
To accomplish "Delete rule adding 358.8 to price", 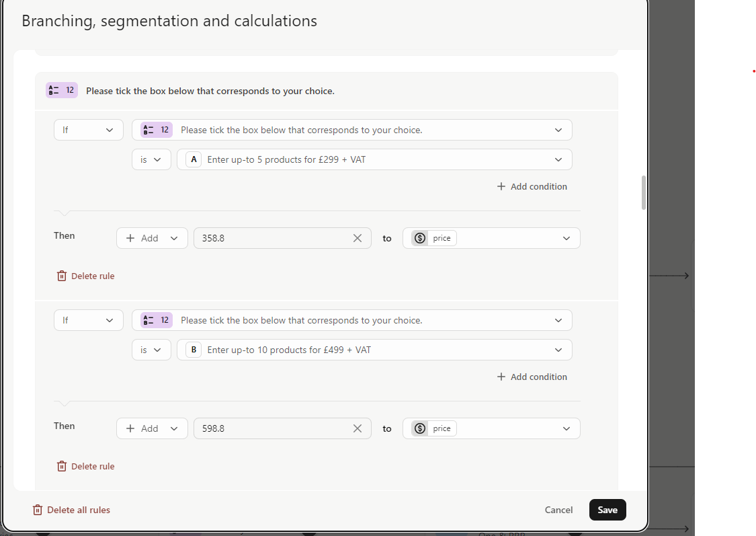I will point(86,276).
